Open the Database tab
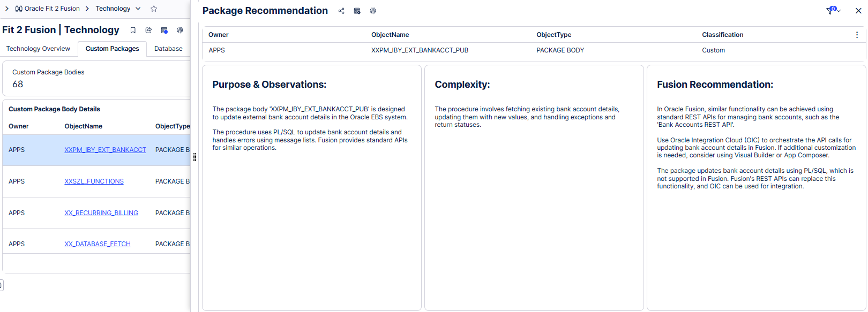The width and height of the screenshot is (868, 312). pyautogui.click(x=168, y=49)
